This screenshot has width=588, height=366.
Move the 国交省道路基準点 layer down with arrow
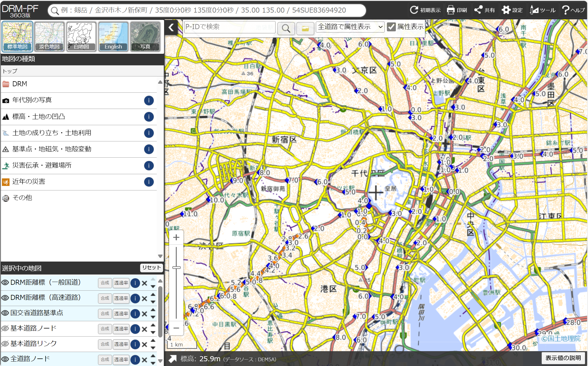click(153, 317)
